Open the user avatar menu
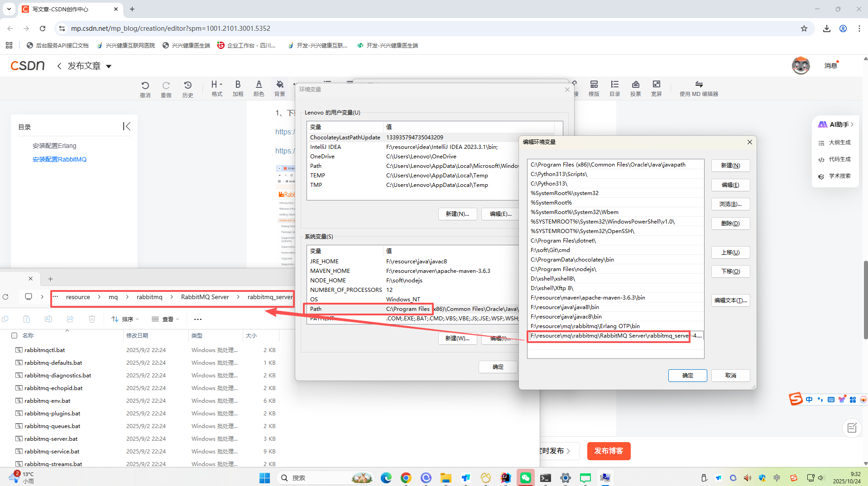The height and width of the screenshot is (486, 868). click(801, 66)
